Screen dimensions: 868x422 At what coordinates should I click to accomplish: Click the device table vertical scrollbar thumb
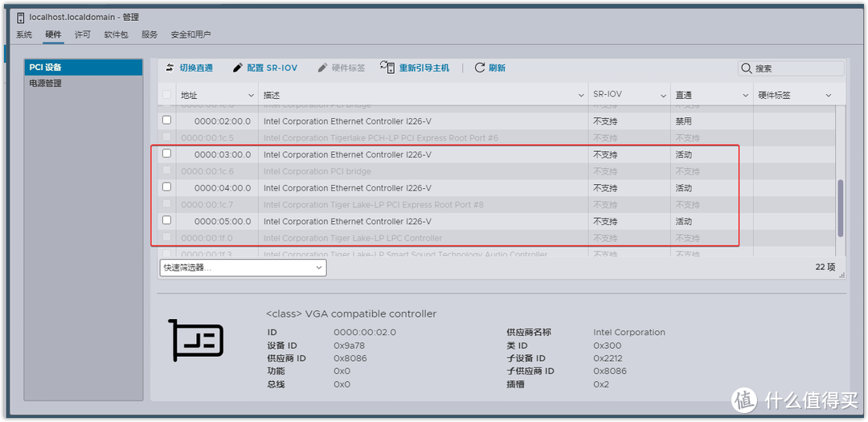[841, 207]
